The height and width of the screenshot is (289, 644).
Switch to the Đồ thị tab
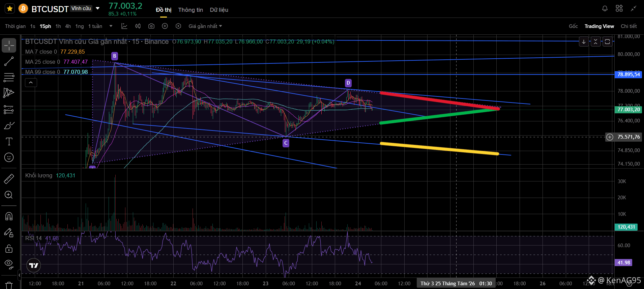click(164, 10)
